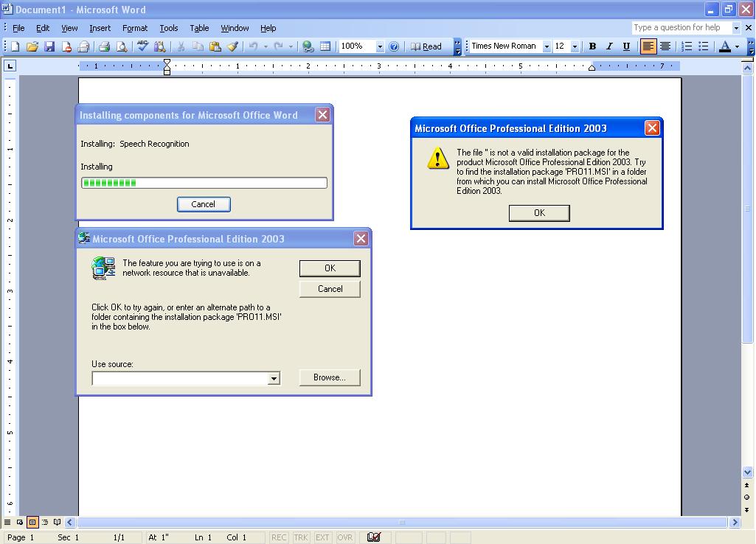Open the Tools menu

click(x=169, y=28)
